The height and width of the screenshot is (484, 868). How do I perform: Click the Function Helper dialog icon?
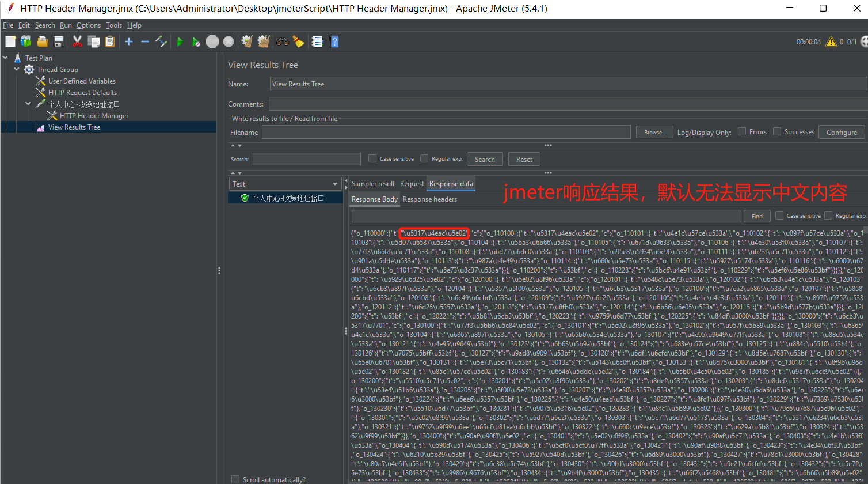pyautogui.click(x=317, y=41)
